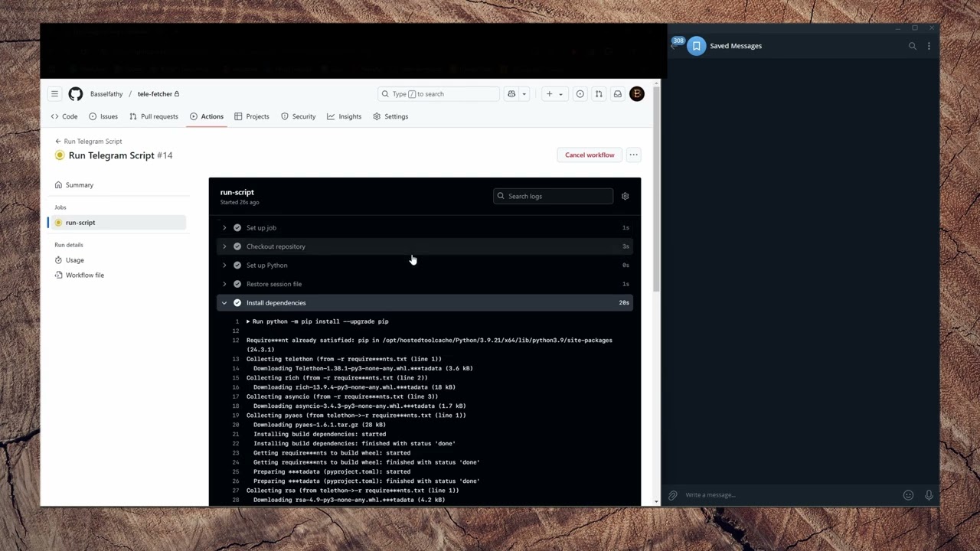Click the Telegram voice message microphone

click(x=929, y=495)
